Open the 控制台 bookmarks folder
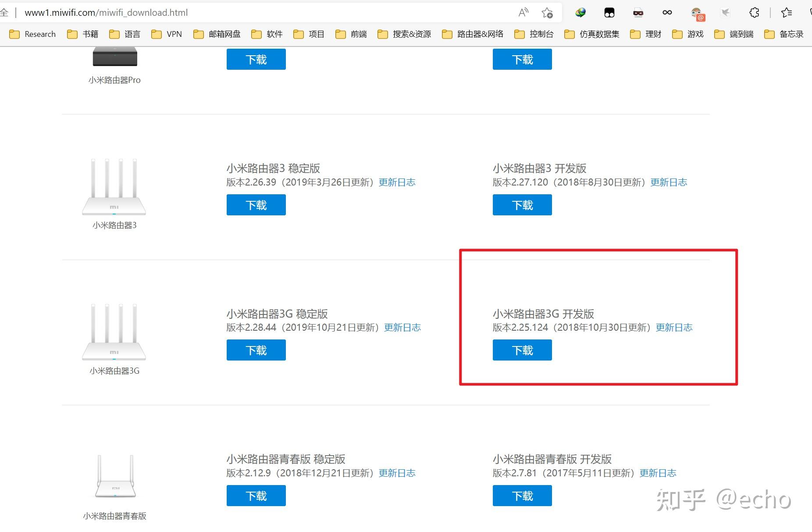 pyautogui.click(x=534, y=34)
